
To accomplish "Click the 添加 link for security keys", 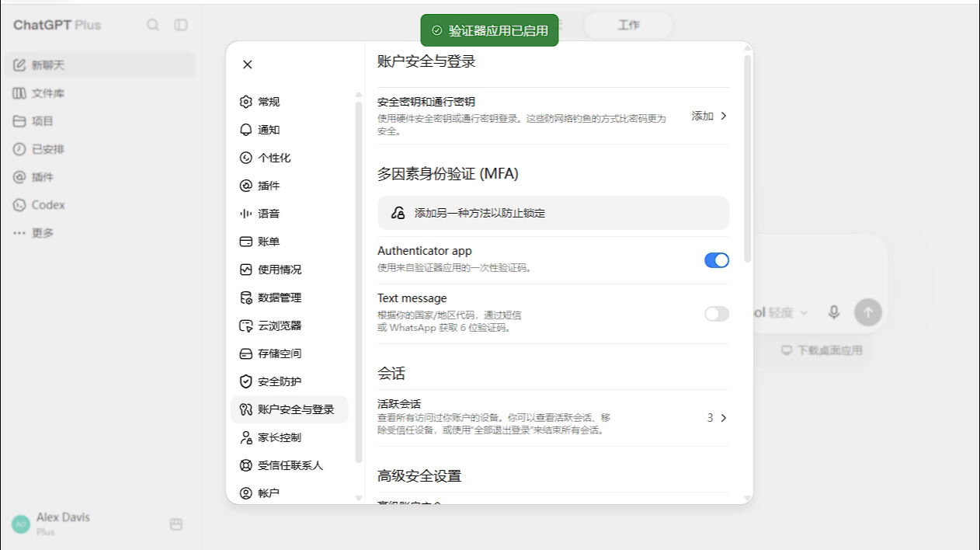I will pyautogui.click(x=702, y=116).
